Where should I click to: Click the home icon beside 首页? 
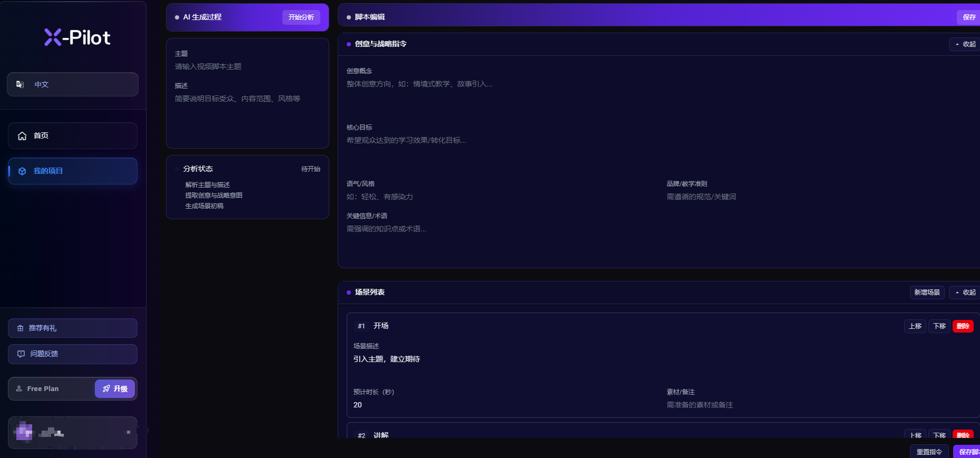(22, 136)
